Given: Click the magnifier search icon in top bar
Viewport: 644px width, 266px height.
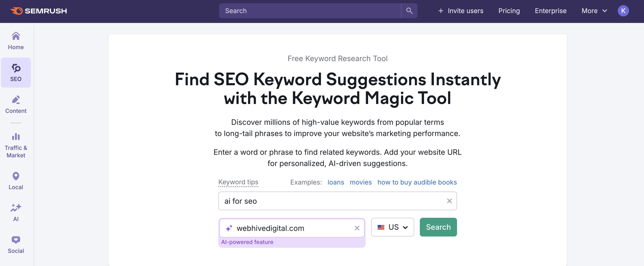Looking at the screenshot, I should tap(409, 11).
